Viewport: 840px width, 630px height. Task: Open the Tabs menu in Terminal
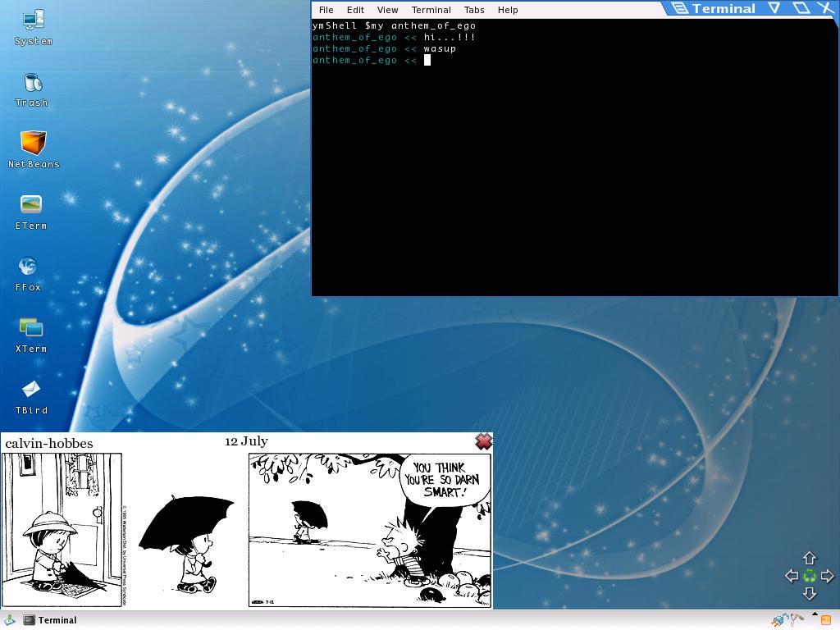[474, 10]
